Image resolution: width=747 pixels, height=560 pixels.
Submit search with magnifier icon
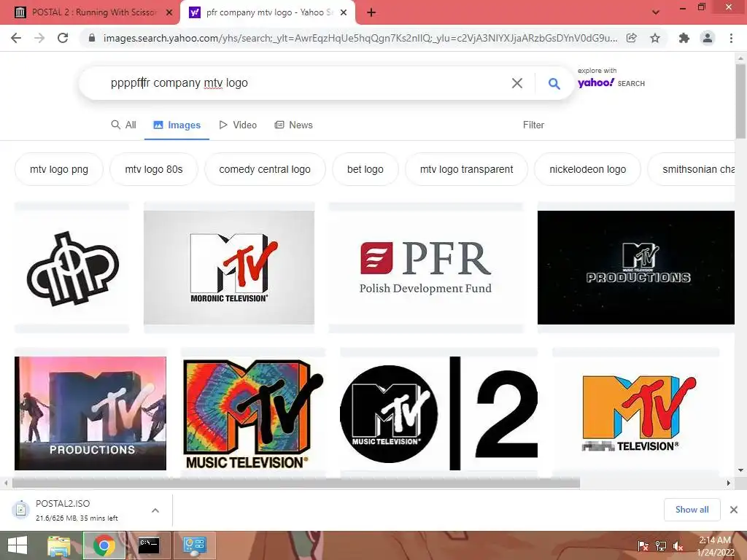coord(554,83)
